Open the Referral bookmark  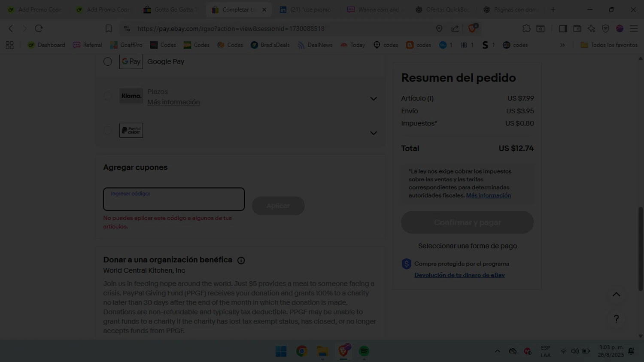88,45
